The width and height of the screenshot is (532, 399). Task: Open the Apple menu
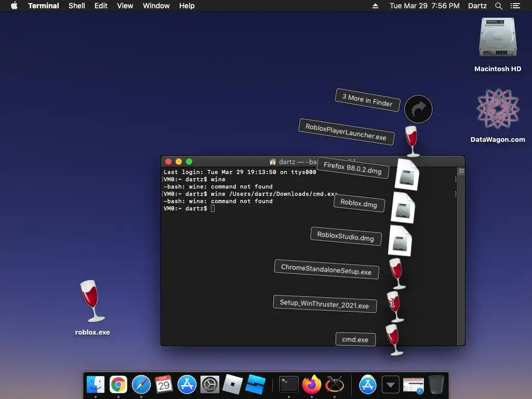click(x=14, y=6)
